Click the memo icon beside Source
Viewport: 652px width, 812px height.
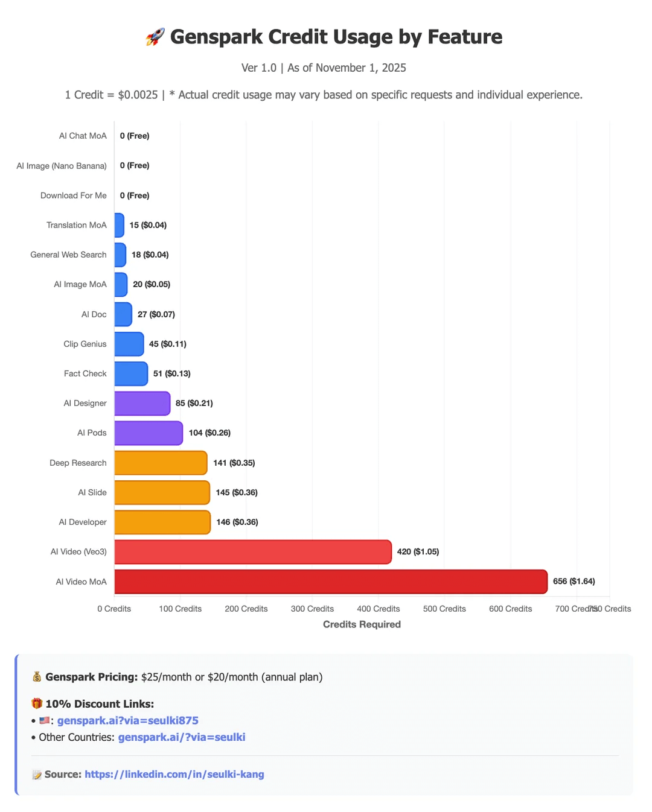point(37,775)
